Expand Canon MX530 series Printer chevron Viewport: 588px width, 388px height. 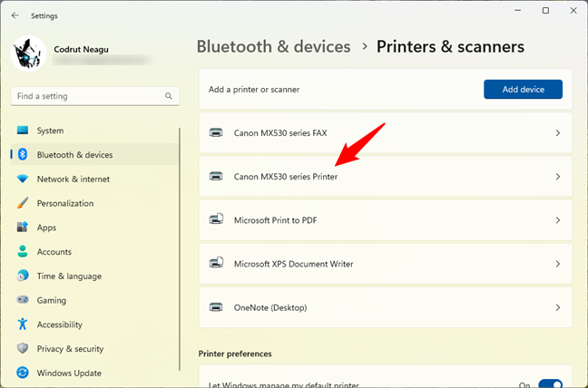point(558,177)
